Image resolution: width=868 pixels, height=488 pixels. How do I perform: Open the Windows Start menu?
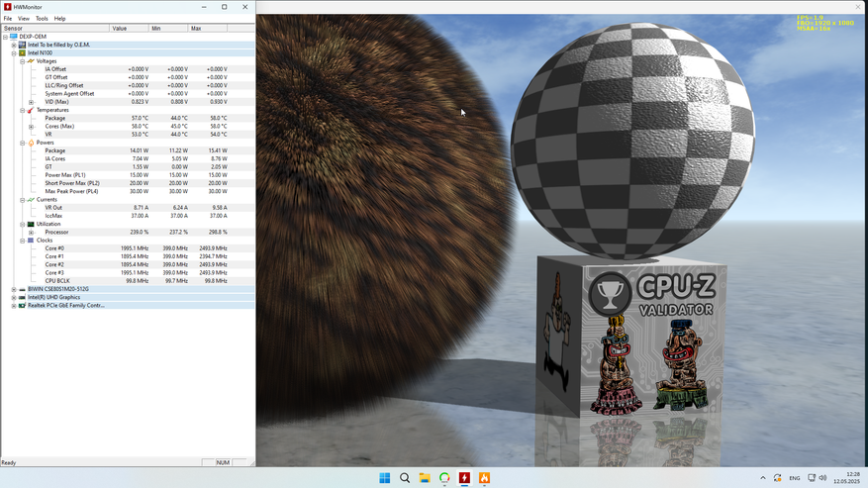point(385,477)
